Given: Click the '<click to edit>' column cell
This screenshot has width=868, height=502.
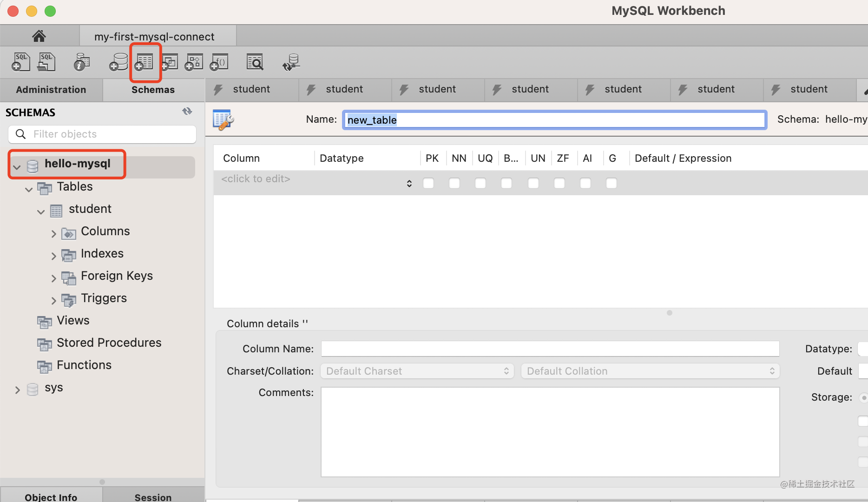Looking at the screenshot, I should pos(256,179).
